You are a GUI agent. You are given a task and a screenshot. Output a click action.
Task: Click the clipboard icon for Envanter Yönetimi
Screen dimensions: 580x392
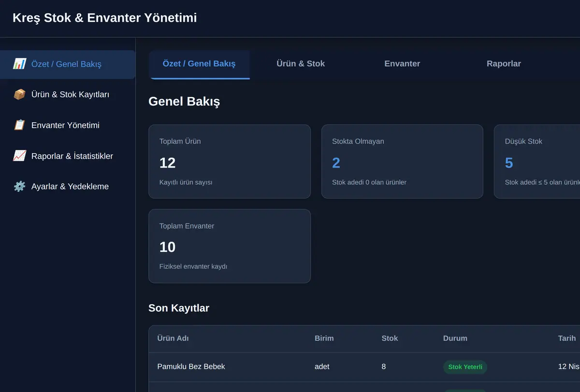[19, 125]
